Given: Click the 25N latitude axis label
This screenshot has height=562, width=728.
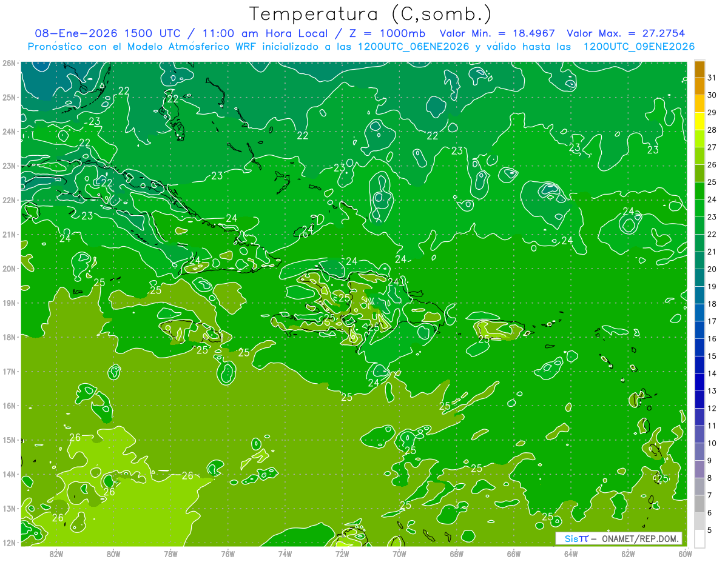Looking at the screenshot, I should point(8,97).
